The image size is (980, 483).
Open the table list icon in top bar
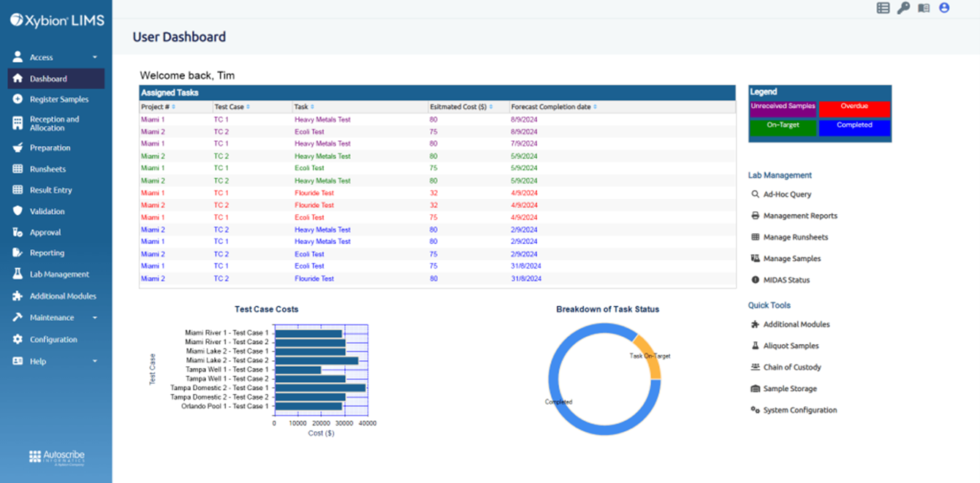(883, 8)
